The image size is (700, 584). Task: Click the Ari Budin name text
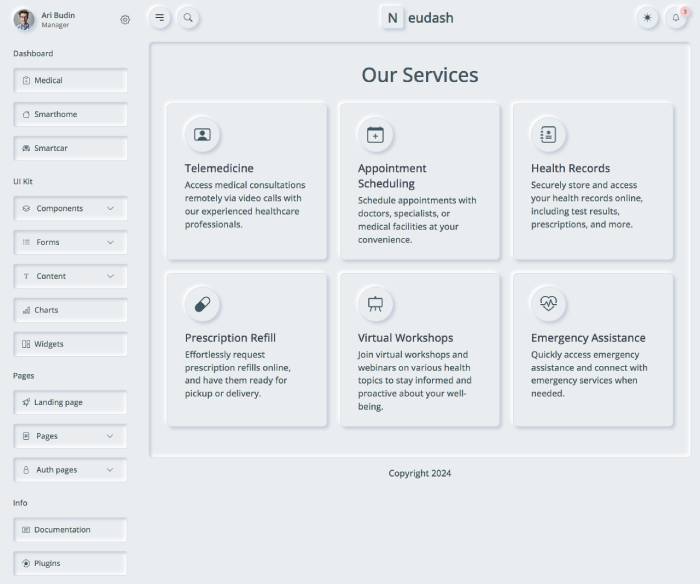(x=58, y=15)
